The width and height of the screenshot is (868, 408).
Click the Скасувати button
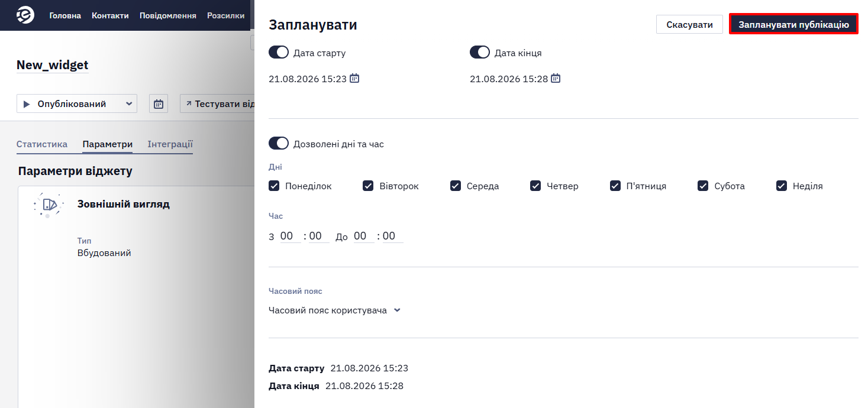pyautogui.click(x=689, y=24)
